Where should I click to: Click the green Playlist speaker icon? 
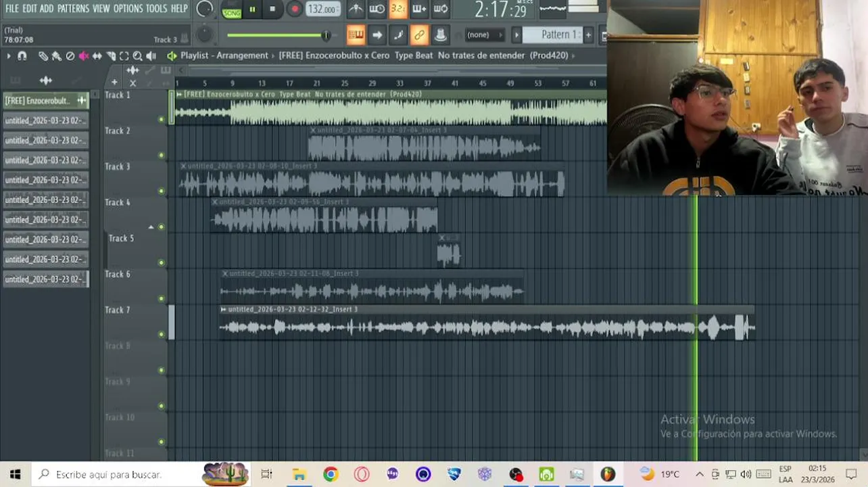pos(172,55)
